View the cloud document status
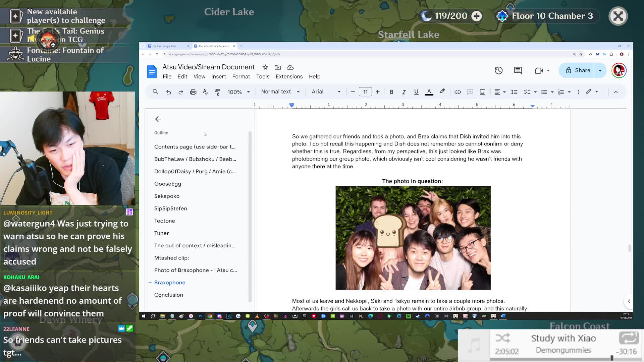Image resolution: width=644 pixels, height=362 pixels. 290,67
